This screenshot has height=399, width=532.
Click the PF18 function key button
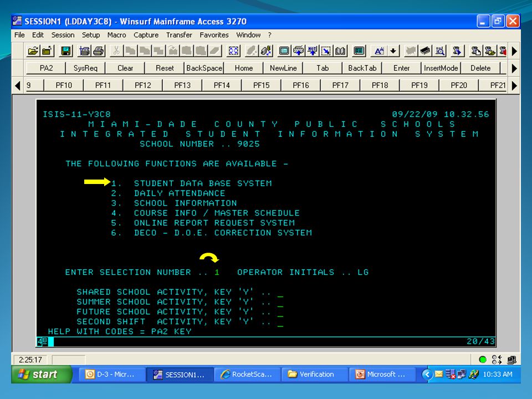click(380, 85)
